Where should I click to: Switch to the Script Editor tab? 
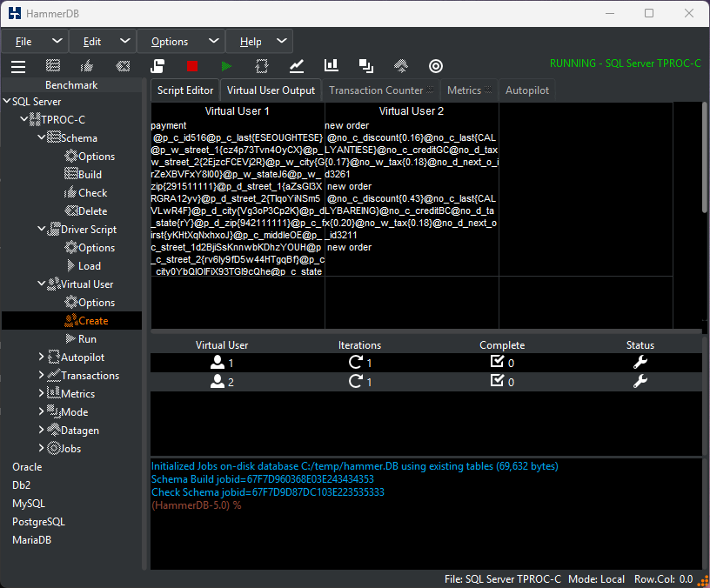tap(185, 90)
